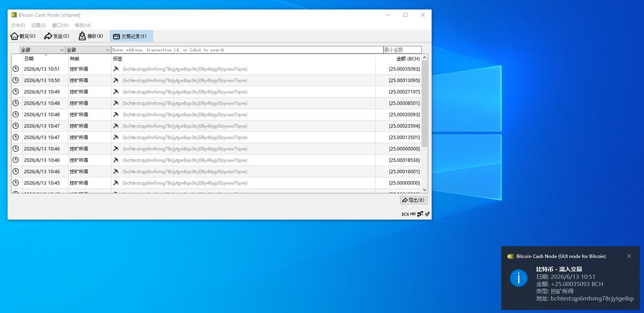
Task: Click clock status icon of 25.00023594 row
Action: (16, 126)
